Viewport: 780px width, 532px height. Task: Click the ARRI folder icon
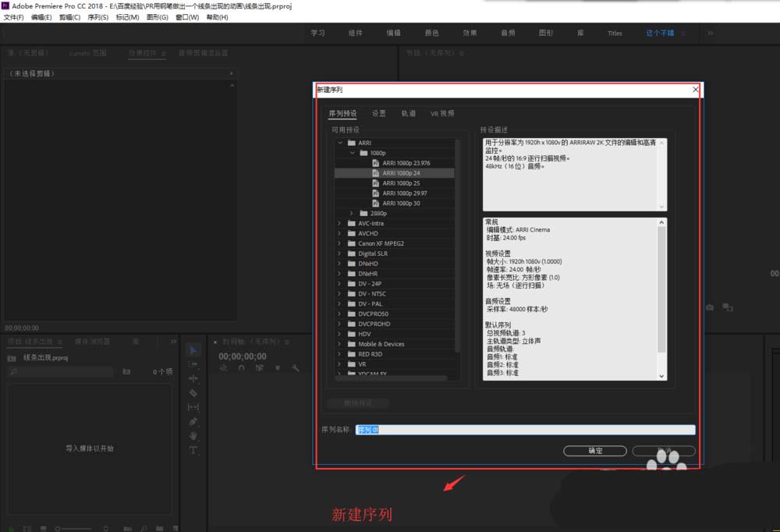point(352,143)
